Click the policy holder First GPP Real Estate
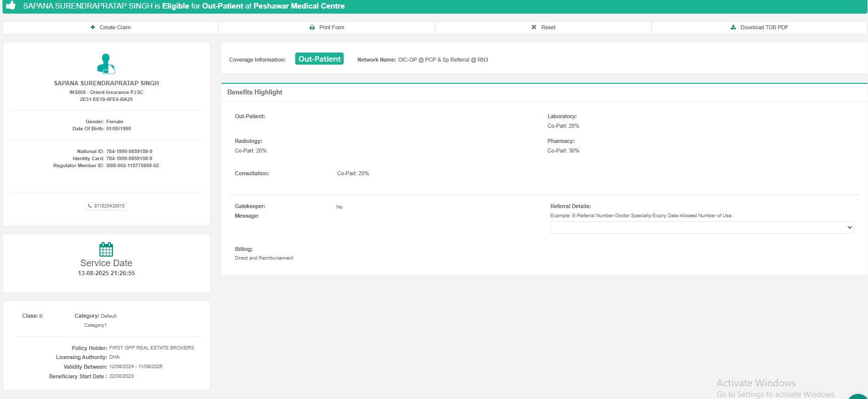The image size is (868, 399). [151, 348]
